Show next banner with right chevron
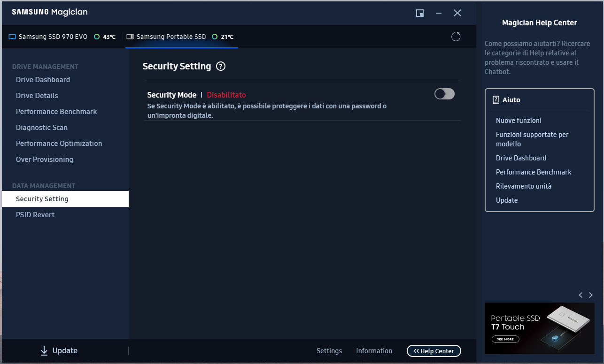This screenshot has height=364, width=604. (x=591, y=295)
